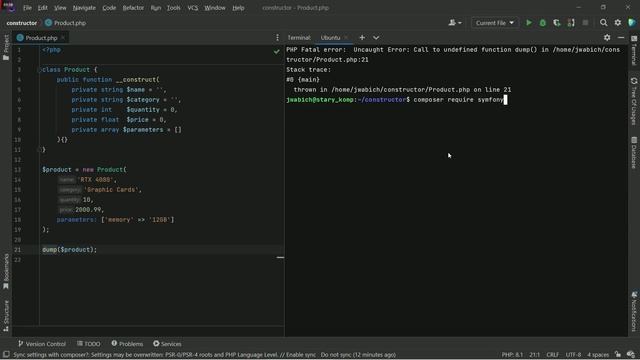Click the grey Stop square in toolbar

click(x=585, y=23)
